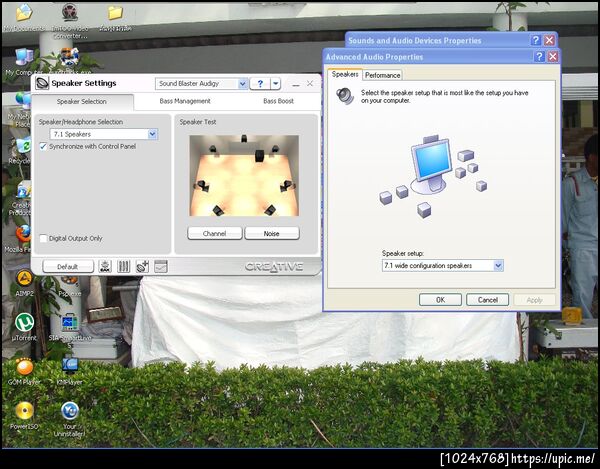Click Cancel in Advanced Audio Properties

point(488,300)
